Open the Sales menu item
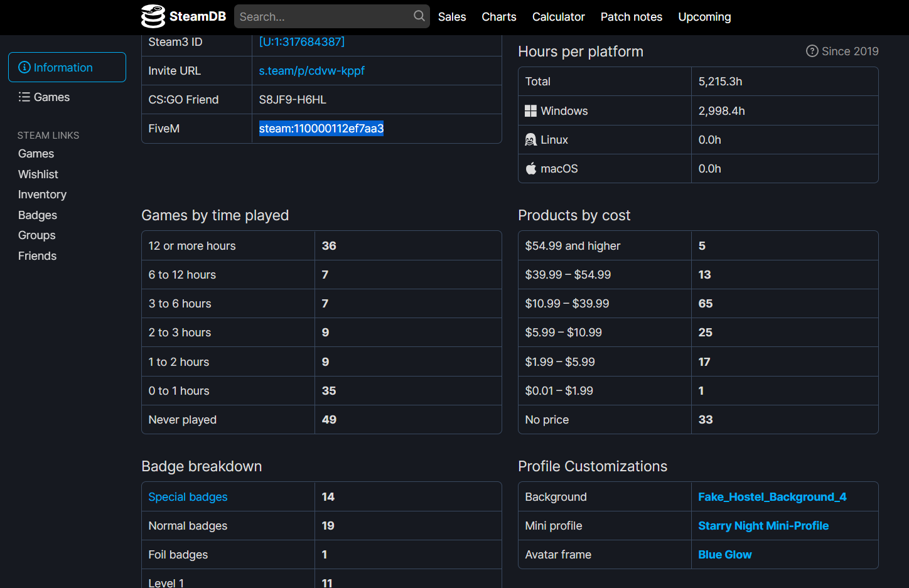Image resolution: width=909 pixels, height=588 pixels. pyautogui.click(x=452, y=17)
